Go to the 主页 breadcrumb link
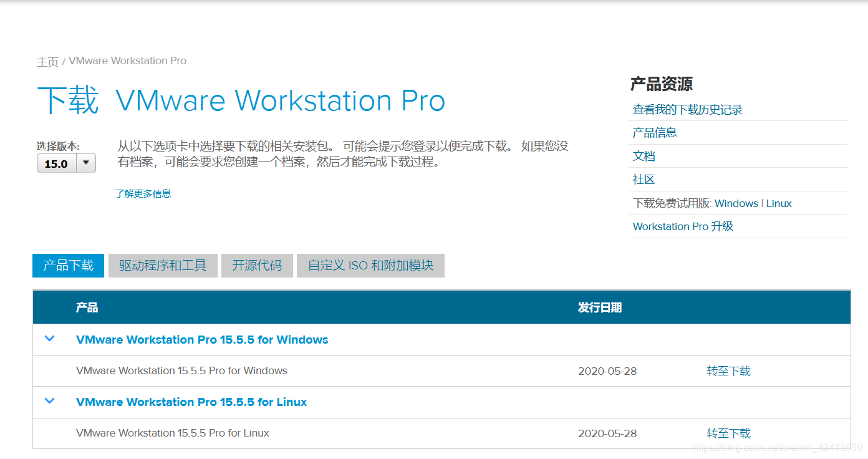Image resolution: width=868 pixels, height=459 pixels. pos(47,62)
